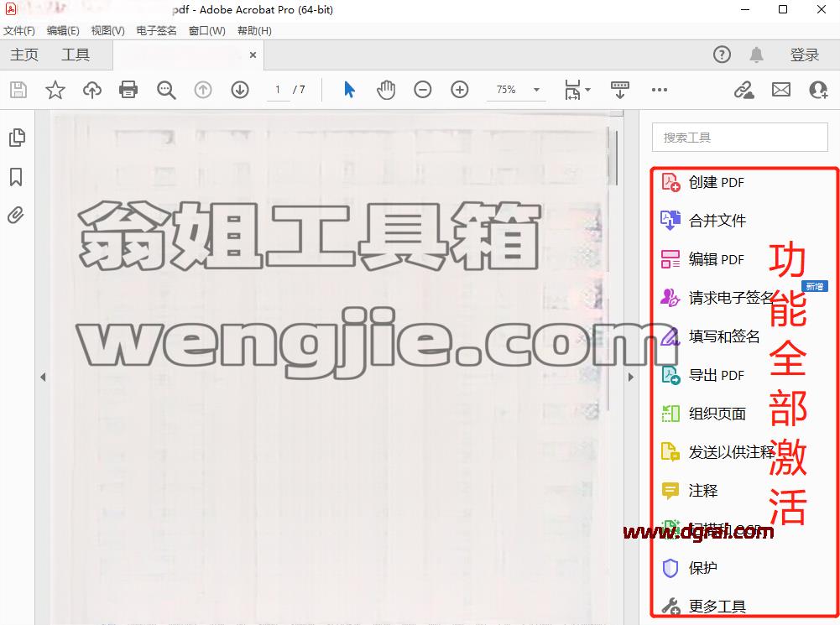Expand the left navigation pane arrow
This screenshot has width=840, height=625.
click(43, 377)
